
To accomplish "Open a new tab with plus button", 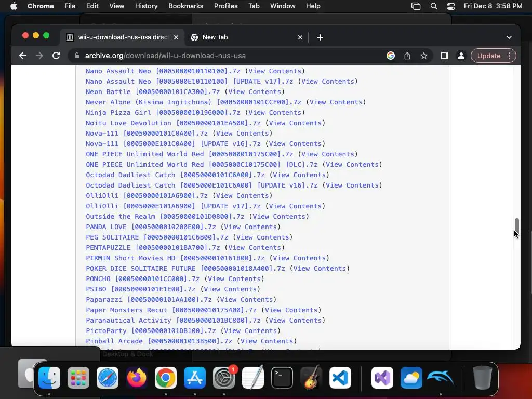I will (320, 37).
